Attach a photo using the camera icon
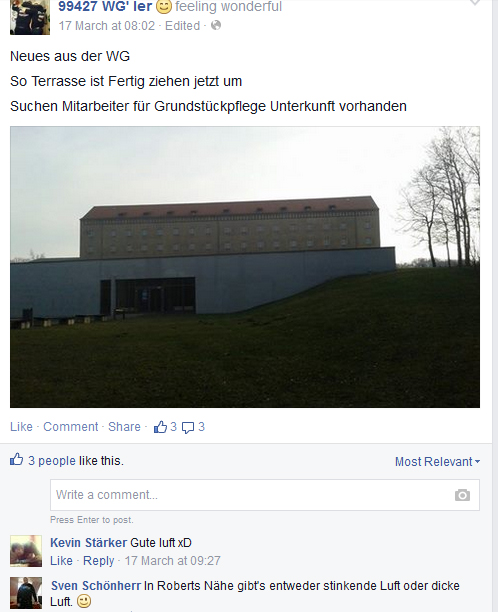Image resolution: width=498 pixels, height=612 pixels. [462, 495]
